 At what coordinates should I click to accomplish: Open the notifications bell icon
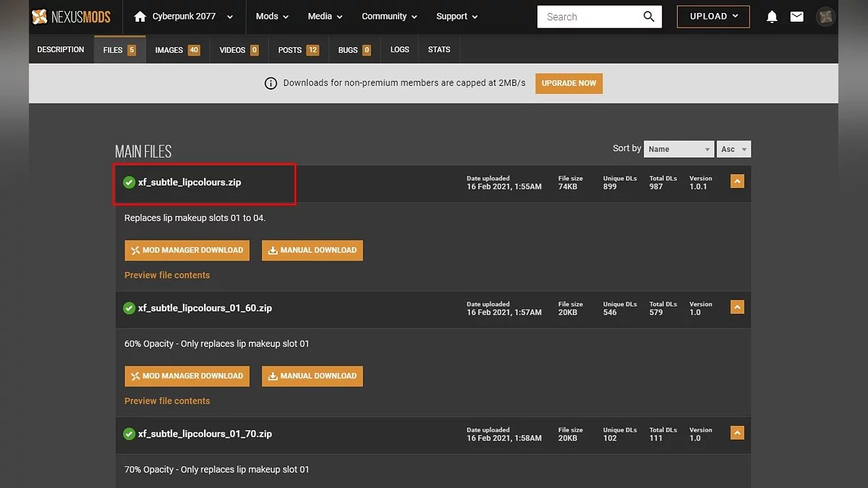(773, 17)
